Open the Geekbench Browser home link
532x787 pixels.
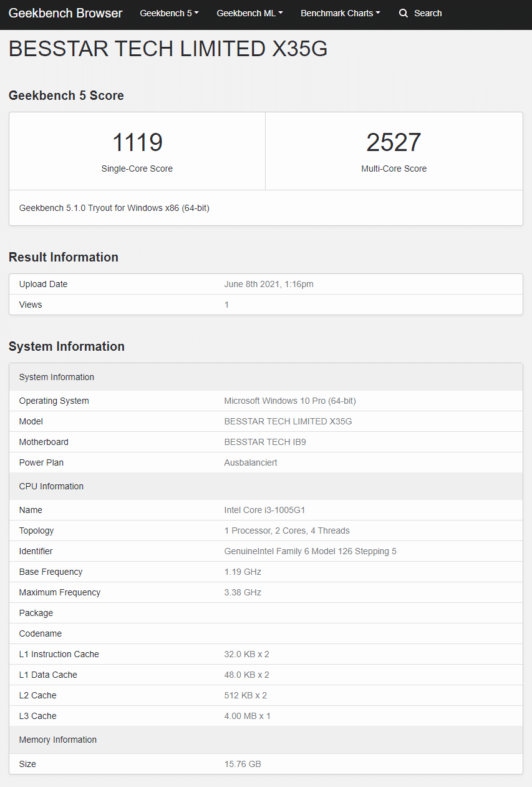[x=65, y=13]
